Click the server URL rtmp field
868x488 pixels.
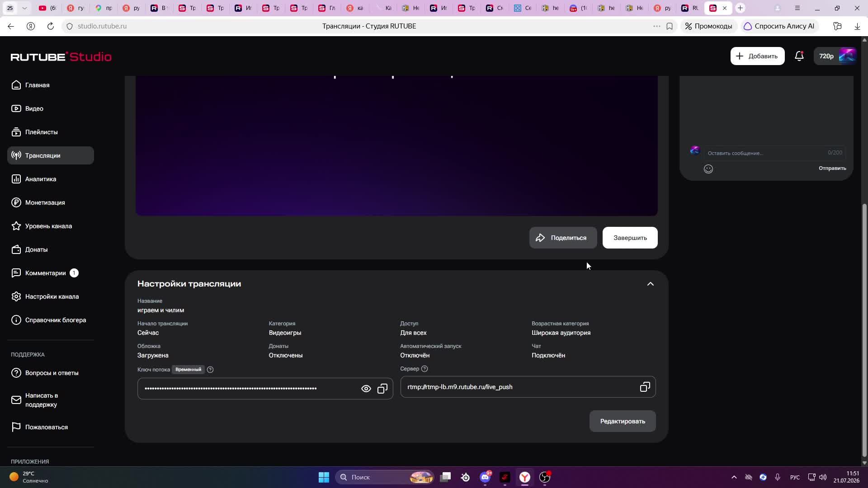coord(528,387)
